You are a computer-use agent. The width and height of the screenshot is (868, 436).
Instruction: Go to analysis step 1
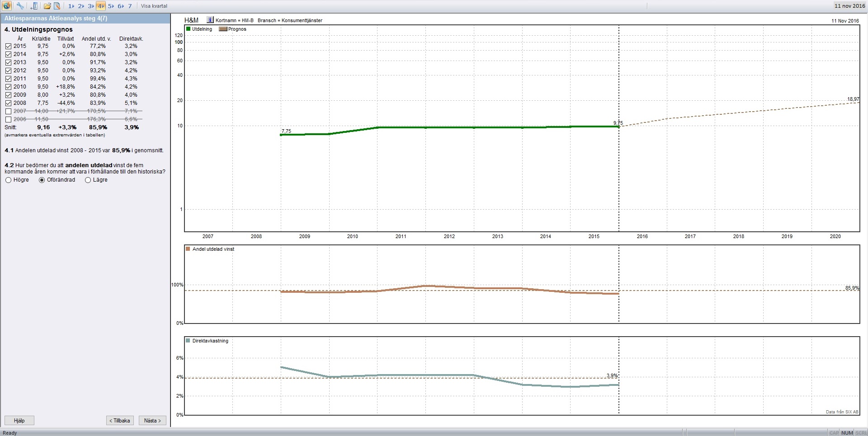click(x=71, y=6)
